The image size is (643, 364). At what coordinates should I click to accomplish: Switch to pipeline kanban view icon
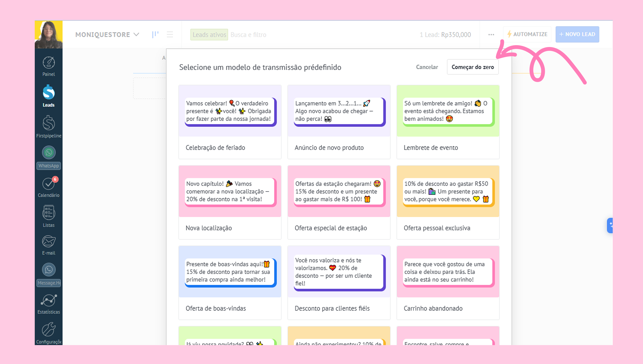pos(155,35)
